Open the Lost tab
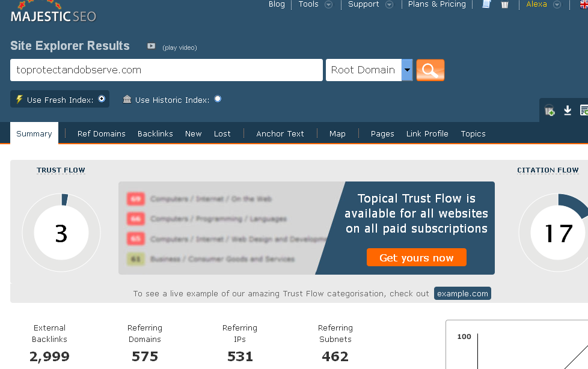 coord(222,134)
